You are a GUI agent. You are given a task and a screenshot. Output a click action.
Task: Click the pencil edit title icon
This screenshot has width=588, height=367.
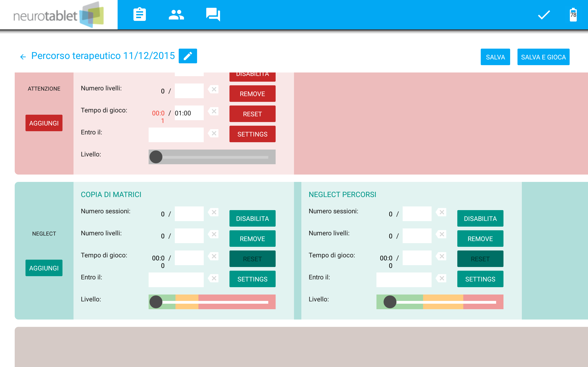coord(188,56)
